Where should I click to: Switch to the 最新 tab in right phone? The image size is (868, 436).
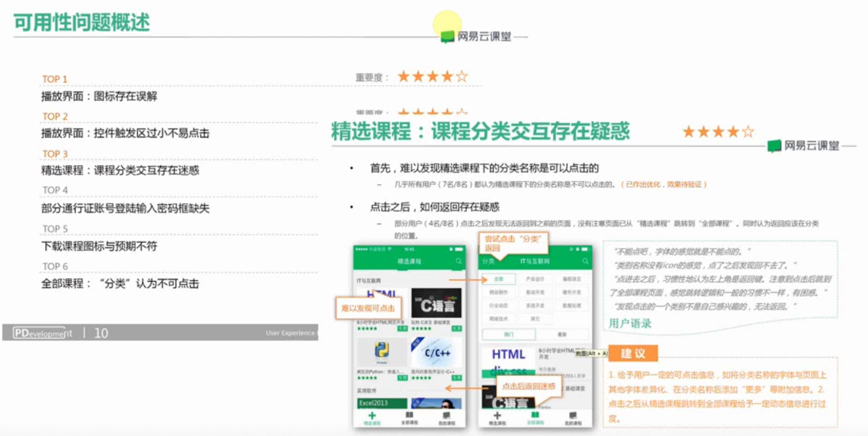click(562, 335)
